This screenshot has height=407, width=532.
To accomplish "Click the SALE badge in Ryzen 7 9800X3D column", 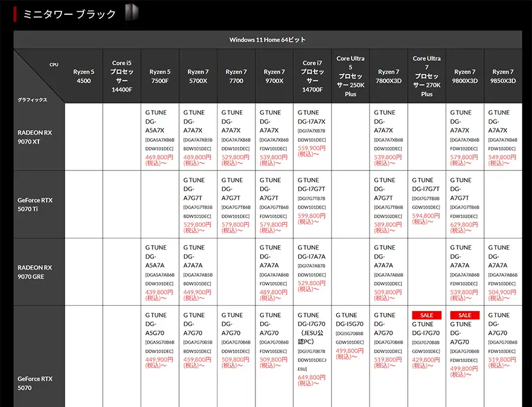I will tap(465, 315).
